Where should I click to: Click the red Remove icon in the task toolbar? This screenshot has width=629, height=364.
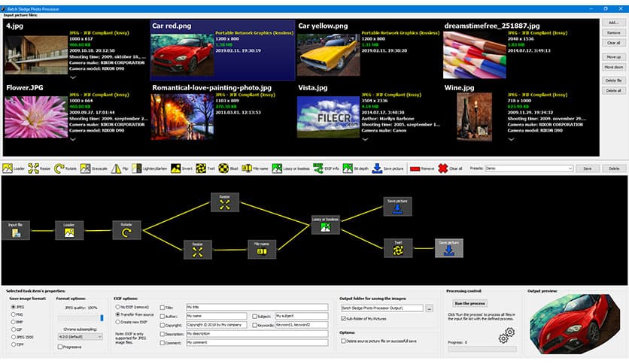pos(415,169)
